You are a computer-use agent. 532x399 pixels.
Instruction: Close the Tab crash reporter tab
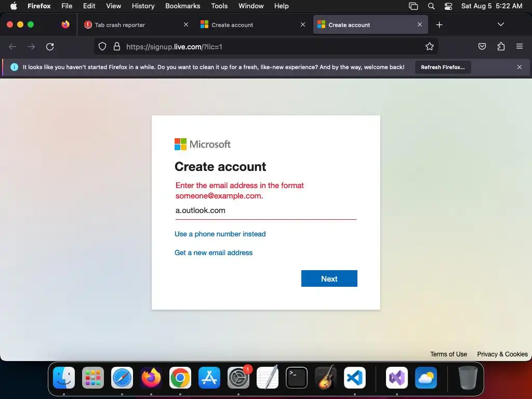(186, 24)
